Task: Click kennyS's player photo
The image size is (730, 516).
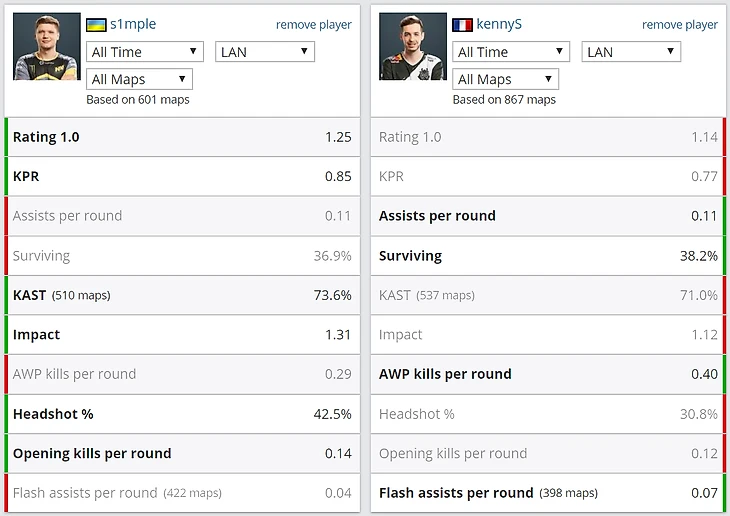Action: click(x=413, y=46)
